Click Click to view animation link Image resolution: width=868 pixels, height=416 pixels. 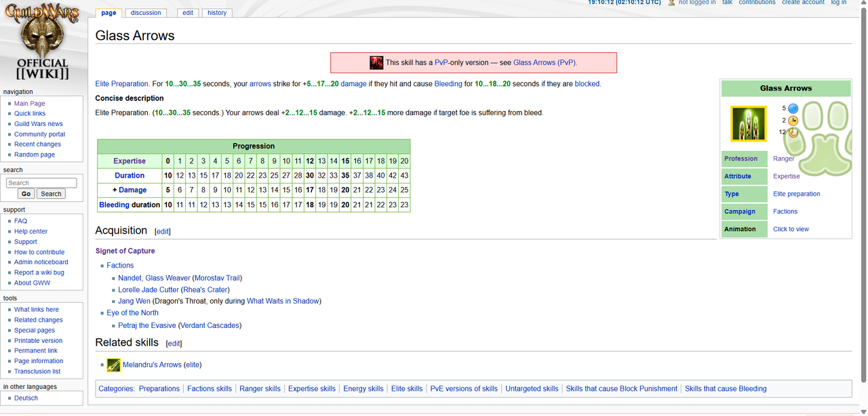pyautogui.click(x=791, y=229)
